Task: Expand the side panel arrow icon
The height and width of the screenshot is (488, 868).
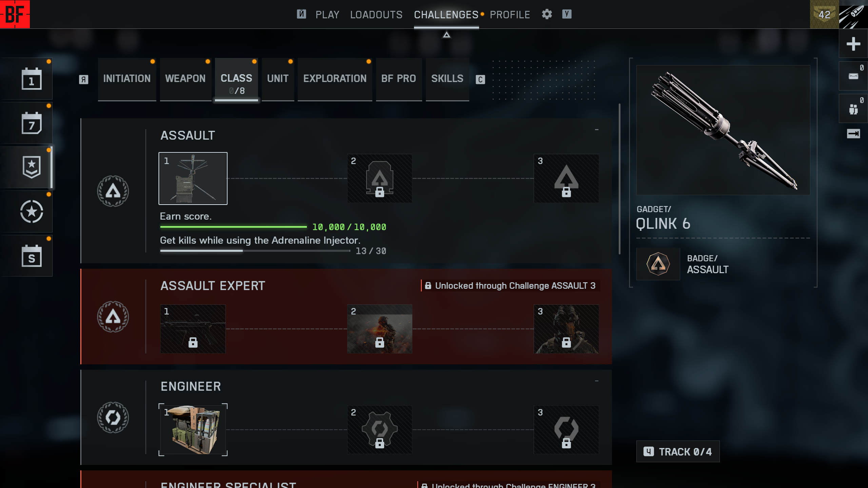Action: [x=853, y=134]
